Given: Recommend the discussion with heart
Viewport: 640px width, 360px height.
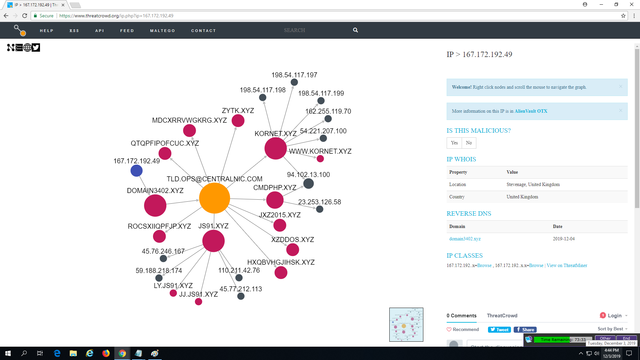Looking at the screenshot, I should point(462,329).
